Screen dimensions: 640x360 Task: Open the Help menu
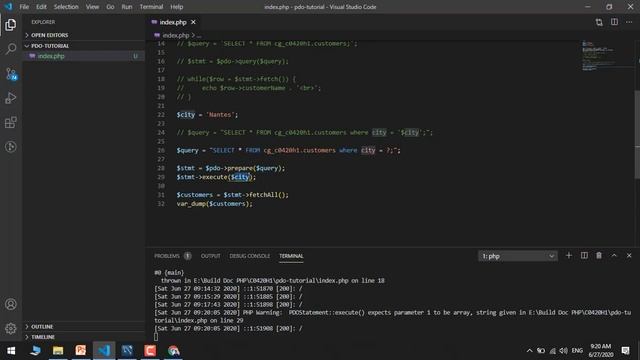click(x=177, y=7)
